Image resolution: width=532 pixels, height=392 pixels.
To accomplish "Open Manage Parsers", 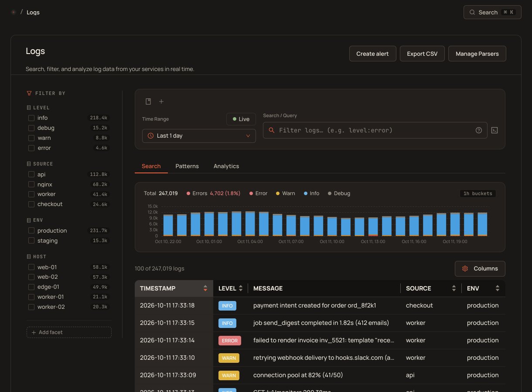I will click(x=477, y=54).
